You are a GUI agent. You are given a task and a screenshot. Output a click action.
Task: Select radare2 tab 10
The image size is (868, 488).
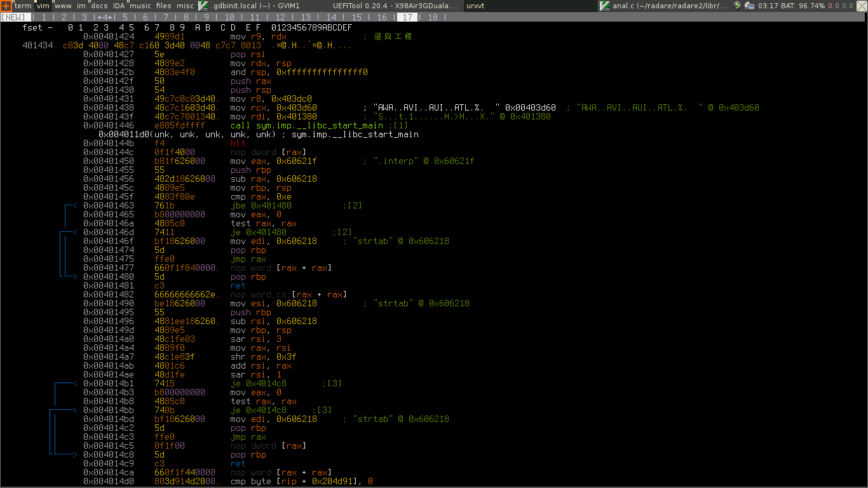coord(229,17)
